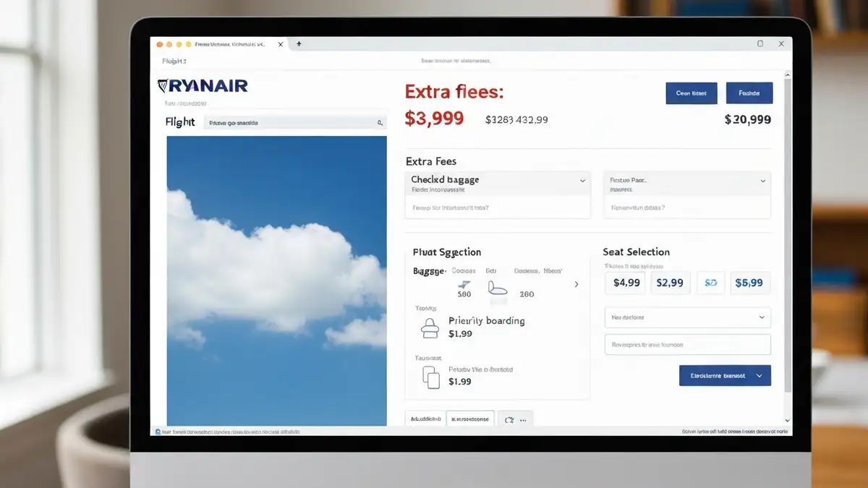Screen dimensions: 868x488
Task: Click the text field below seat dropdown
Action: coord(687,345)
